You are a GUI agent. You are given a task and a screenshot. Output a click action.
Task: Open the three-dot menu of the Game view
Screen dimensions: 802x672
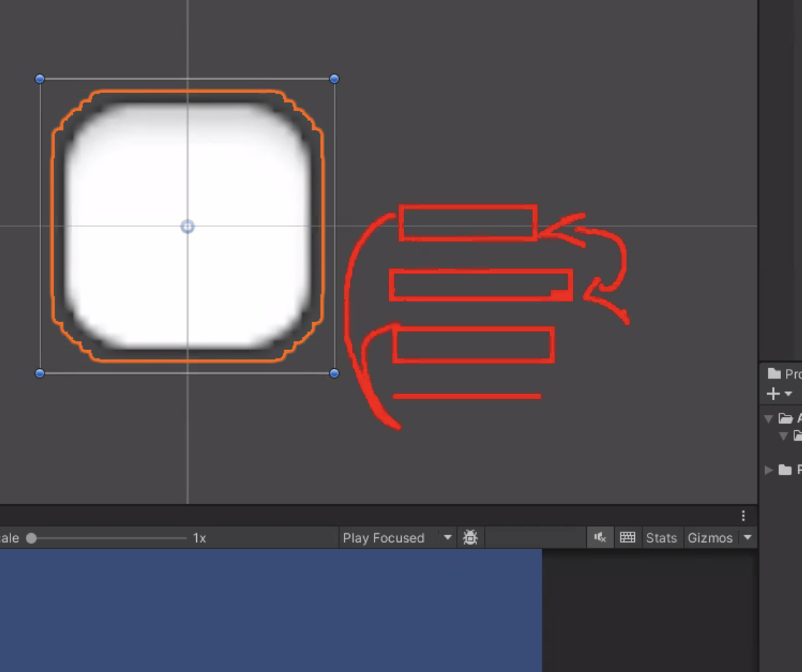[x=743, y=516]
